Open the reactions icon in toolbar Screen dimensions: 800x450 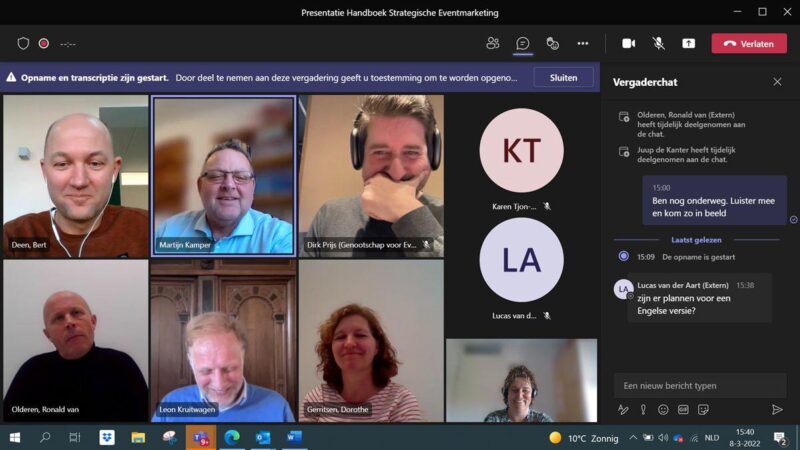click(553, 43)
